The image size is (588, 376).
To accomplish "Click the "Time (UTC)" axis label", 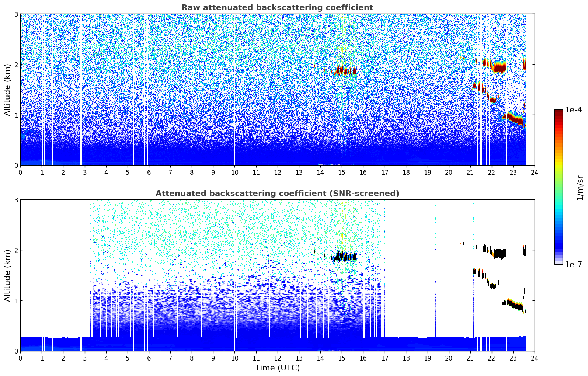I will tap(277, 368).
